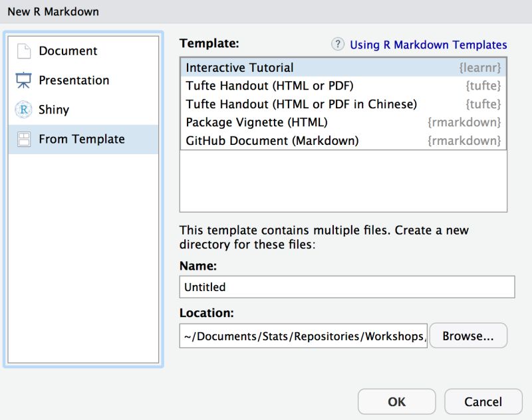This screenshot has height=420, width=532.
Task: Click the Location path text field
Action: pyautogui.click(x=303, y=336)
